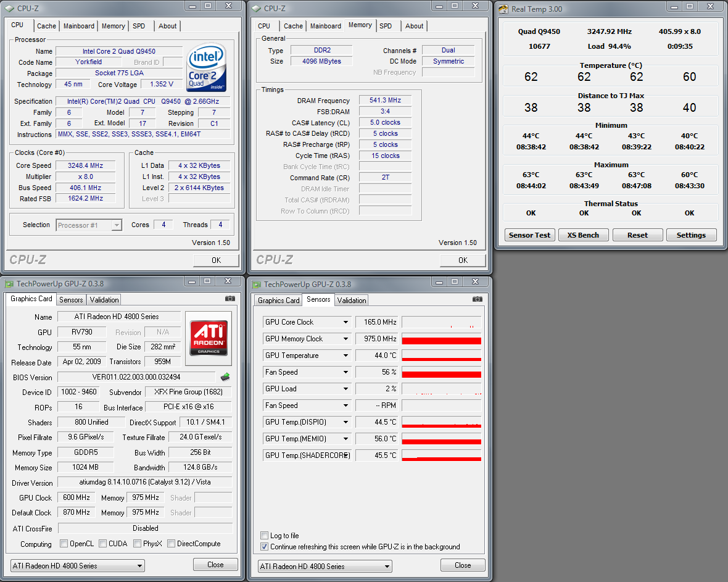
Task: Click the '2 x 6144 KBytes' Level 2 value
Action: tap(199, 188)
